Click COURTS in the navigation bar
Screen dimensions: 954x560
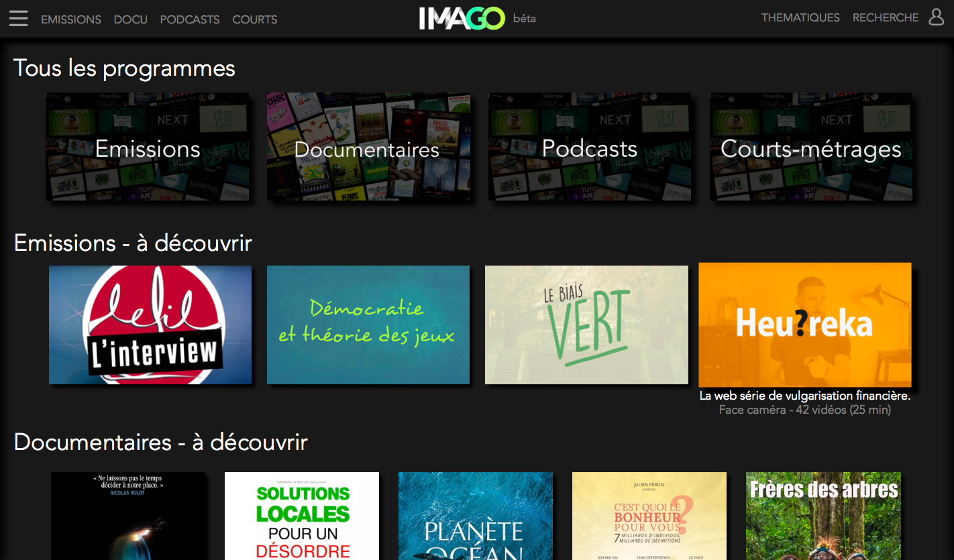coord(254,19)
